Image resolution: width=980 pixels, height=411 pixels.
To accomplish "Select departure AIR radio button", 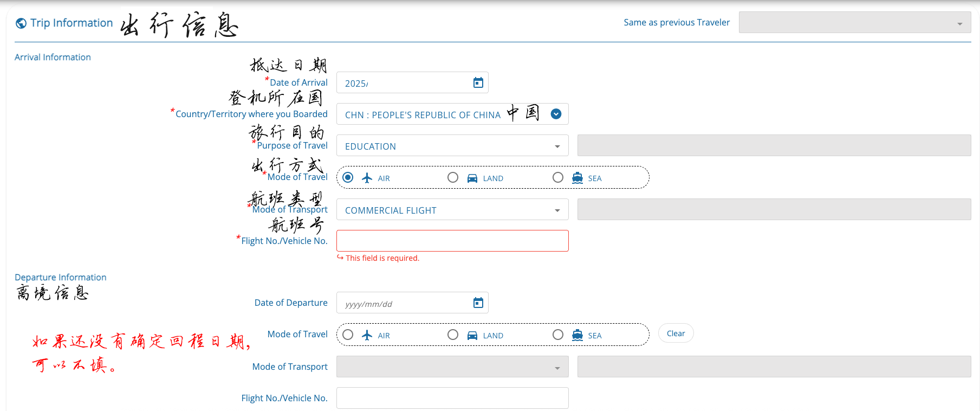I will (x=348, y=335).
